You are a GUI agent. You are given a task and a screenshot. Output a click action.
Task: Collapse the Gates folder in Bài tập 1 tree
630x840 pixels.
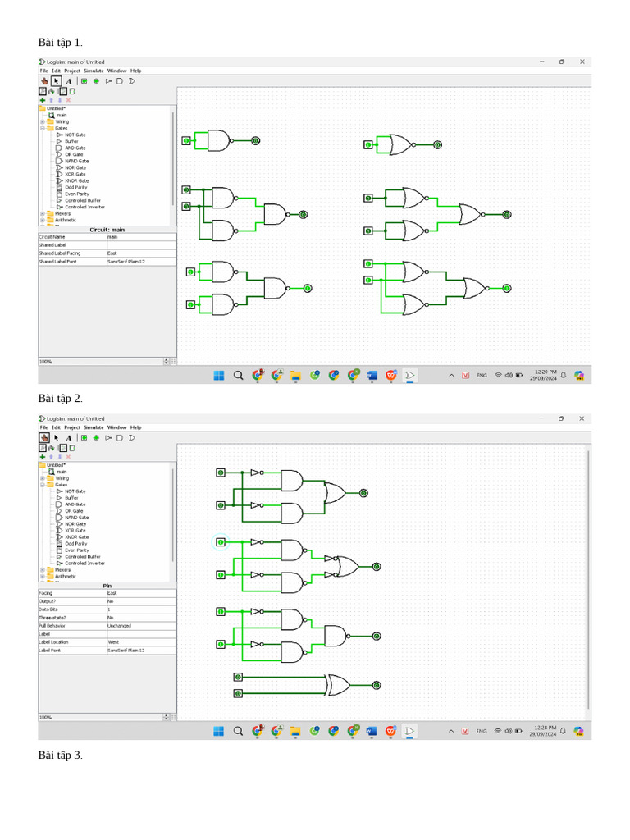tap(43, 128)
